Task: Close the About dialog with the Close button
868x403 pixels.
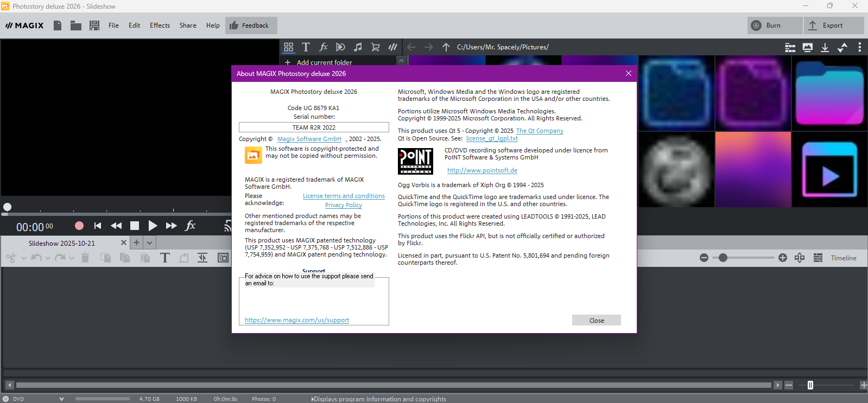Action: [x=597, y=321]
